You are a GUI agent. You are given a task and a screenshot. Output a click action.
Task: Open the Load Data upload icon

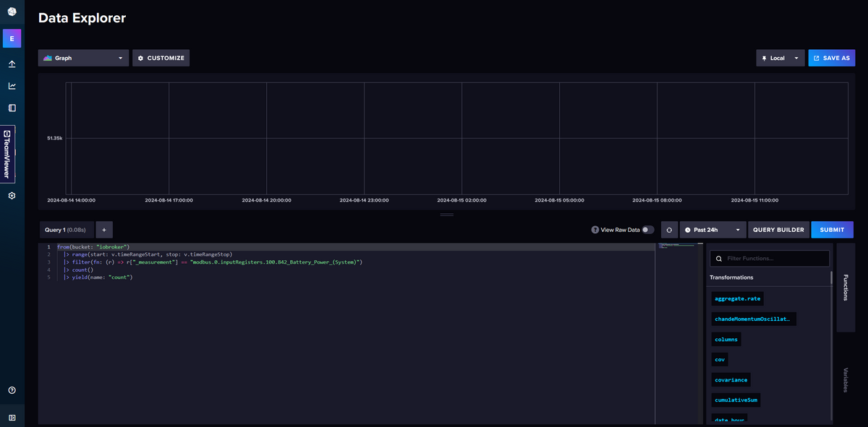(12, 64)
